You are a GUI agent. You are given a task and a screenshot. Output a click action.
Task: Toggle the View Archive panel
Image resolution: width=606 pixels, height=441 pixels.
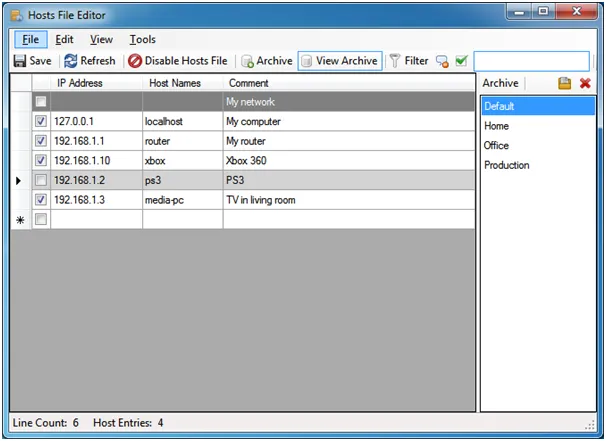click(x=339, y=61)
